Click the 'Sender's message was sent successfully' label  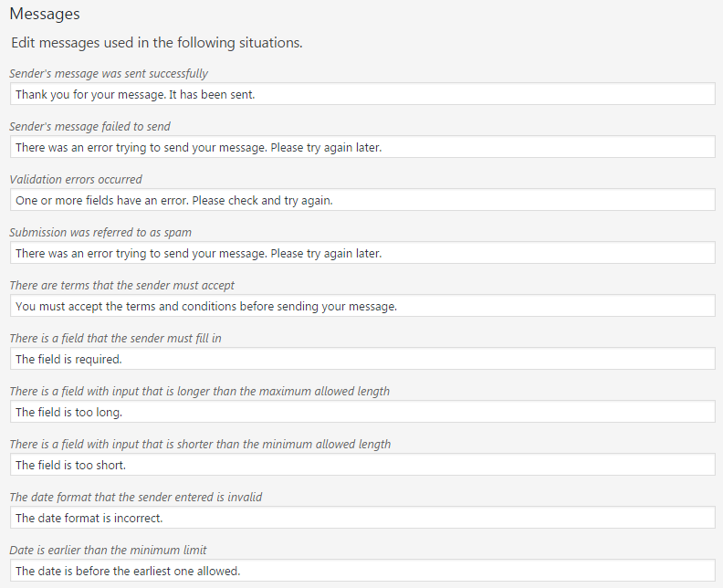click(109, 74)
